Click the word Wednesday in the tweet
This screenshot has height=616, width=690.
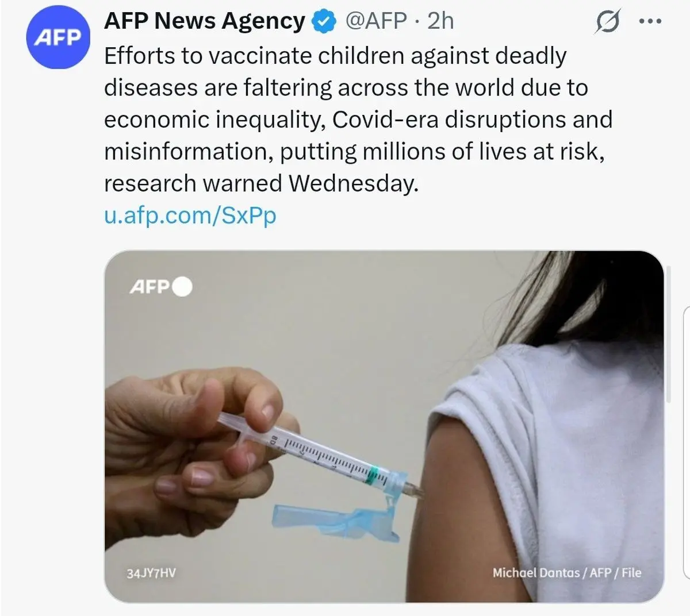[x=353, y=183]
